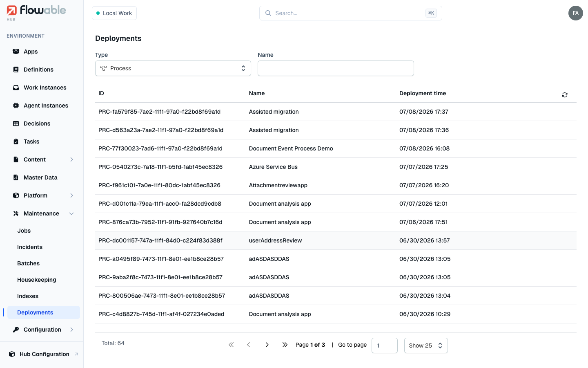
Task: Select Deployments in the sidebar
Action: pyautogui.click(x=44, y=312)
